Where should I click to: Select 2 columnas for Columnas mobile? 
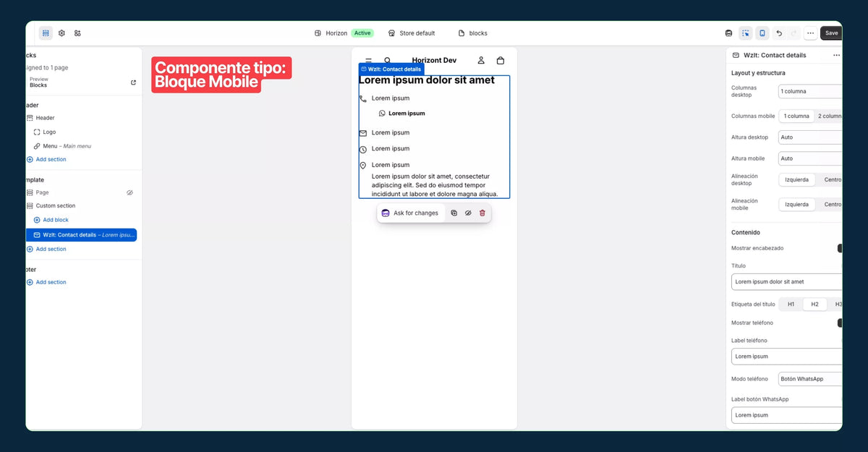(829, 116)
